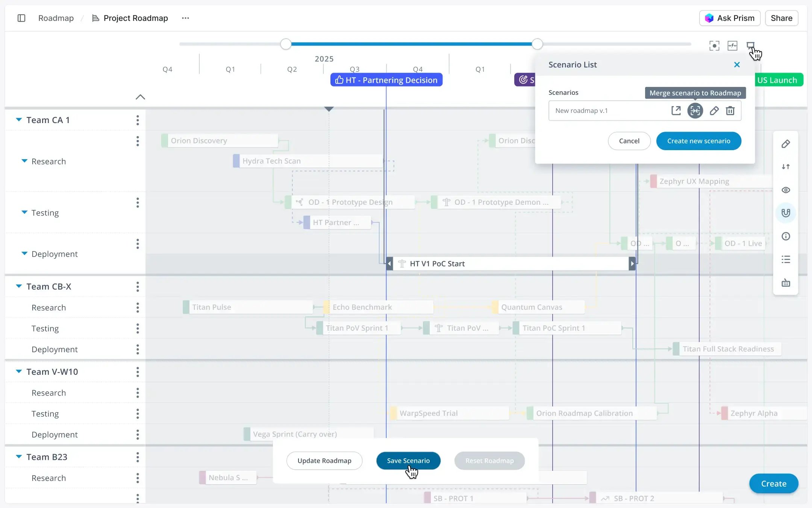The image size is (812, 508).
Task: Open keyboard shortcuts icon in right toolbar
Action: pyautogui.click(x=786, y=283)
